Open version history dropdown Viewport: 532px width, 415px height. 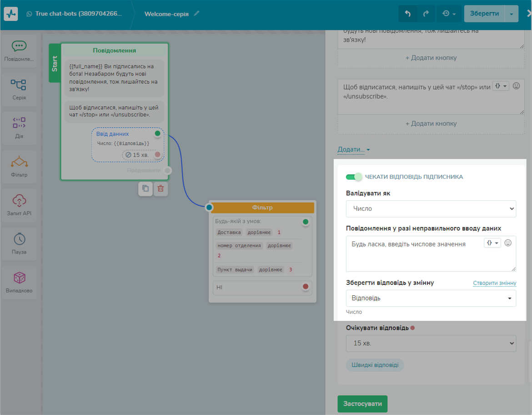[448, 14]
